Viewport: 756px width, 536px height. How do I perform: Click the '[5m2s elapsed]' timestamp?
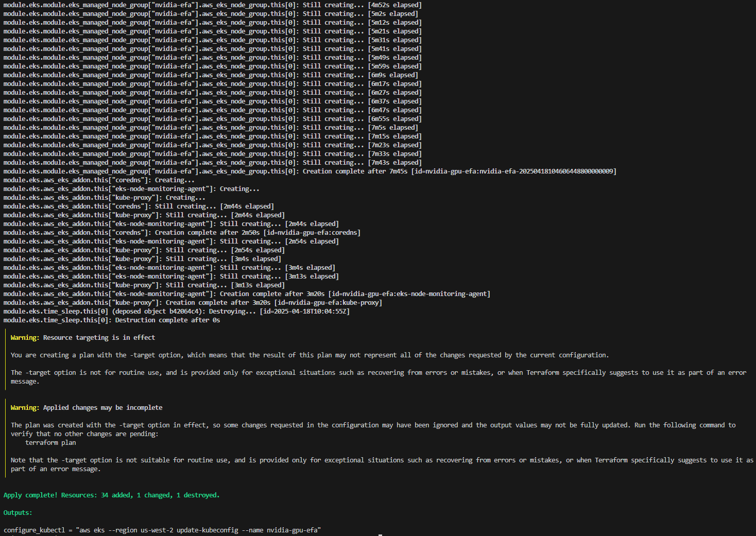(393, 14)
